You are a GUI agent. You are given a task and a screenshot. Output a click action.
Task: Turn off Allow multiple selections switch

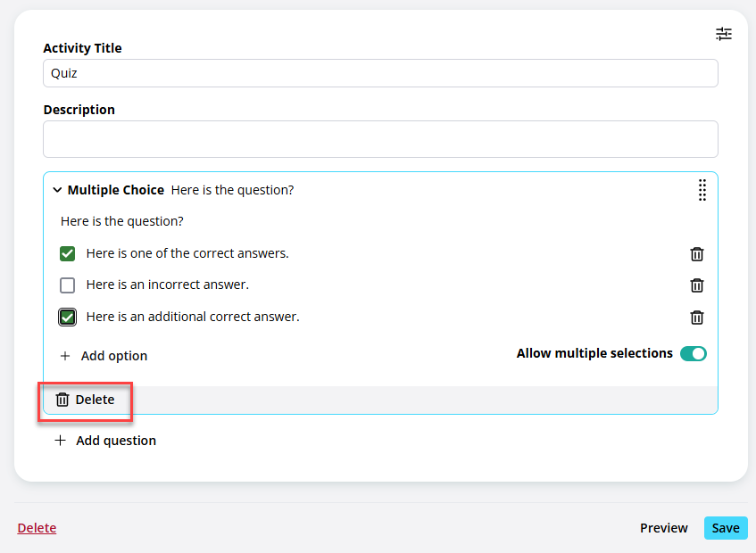coord(693,353)
